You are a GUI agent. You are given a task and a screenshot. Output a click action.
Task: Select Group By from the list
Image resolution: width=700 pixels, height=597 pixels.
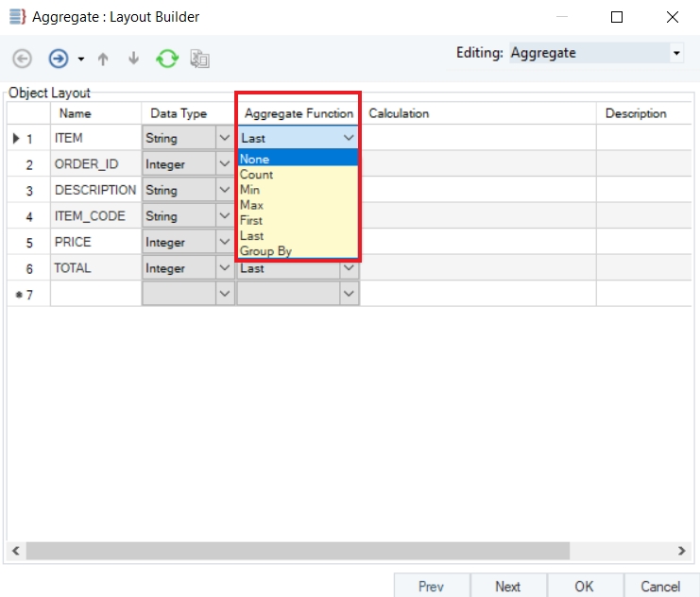tap(265, 251)
